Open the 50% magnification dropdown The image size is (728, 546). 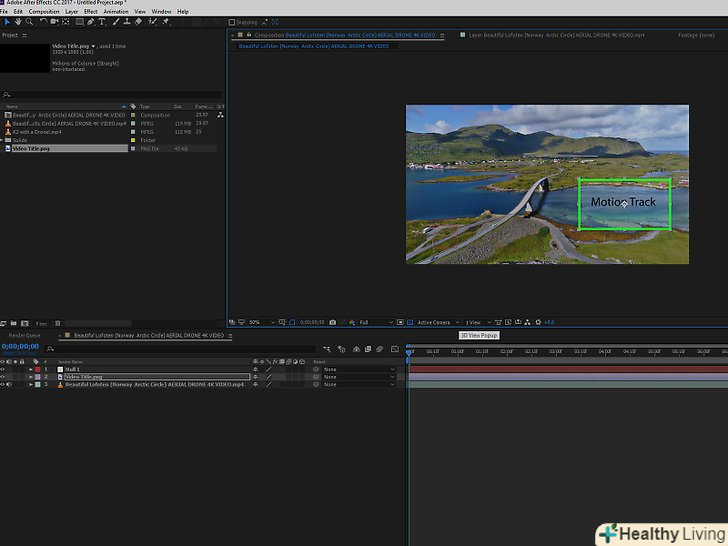[x=258, y=322]
